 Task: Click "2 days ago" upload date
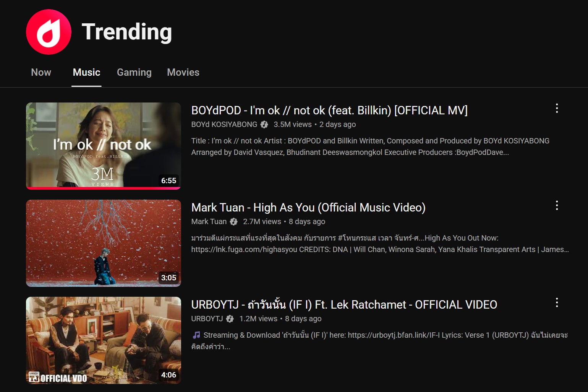(x=337, y=124)
